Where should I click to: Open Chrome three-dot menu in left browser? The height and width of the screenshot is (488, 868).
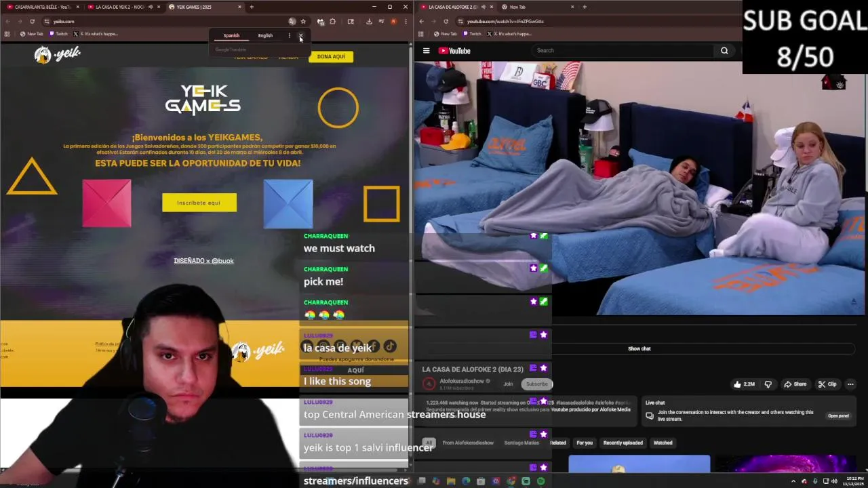[x=406, y=21]
